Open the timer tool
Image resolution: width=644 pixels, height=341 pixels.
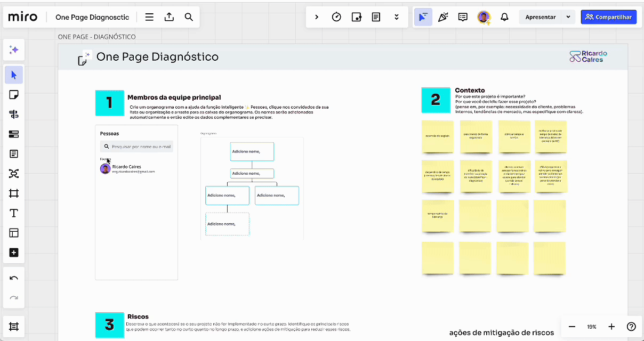pos(336,17)
